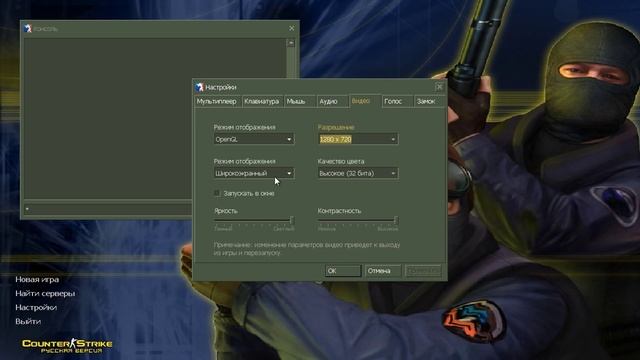Viewport: 640px width, 360px height.
Task: Start Новая игра from main menu
Action: pos(37,280)
